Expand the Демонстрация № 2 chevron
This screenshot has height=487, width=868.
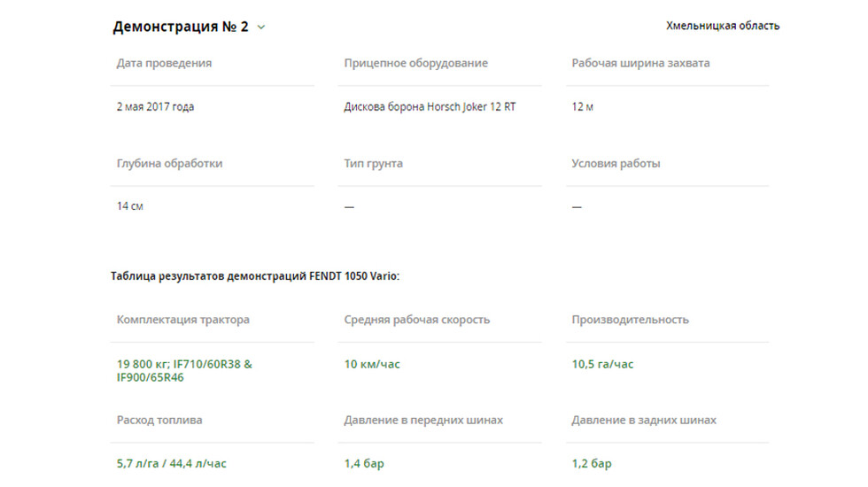261,27
